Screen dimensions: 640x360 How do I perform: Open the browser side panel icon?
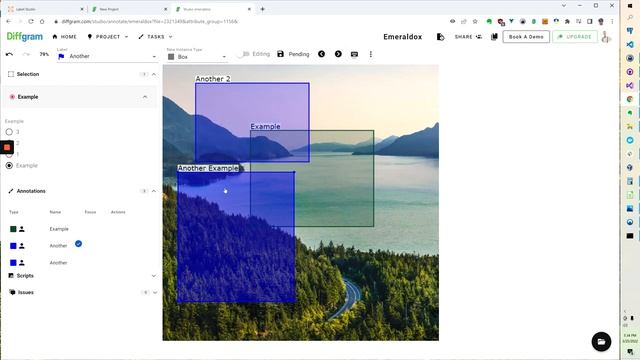tap(589, 21)
